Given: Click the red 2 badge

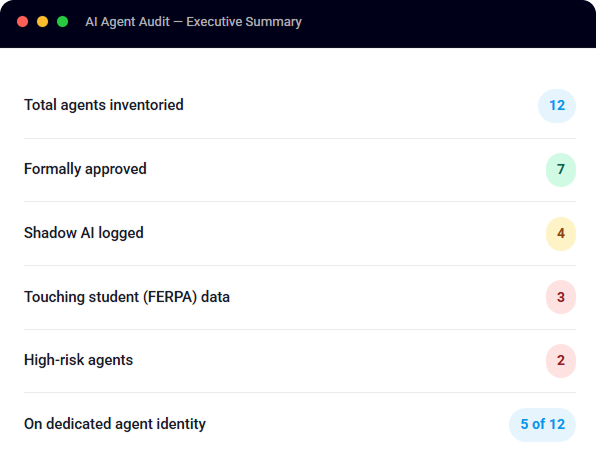Looking at the screenshot, I should point(561,360).
